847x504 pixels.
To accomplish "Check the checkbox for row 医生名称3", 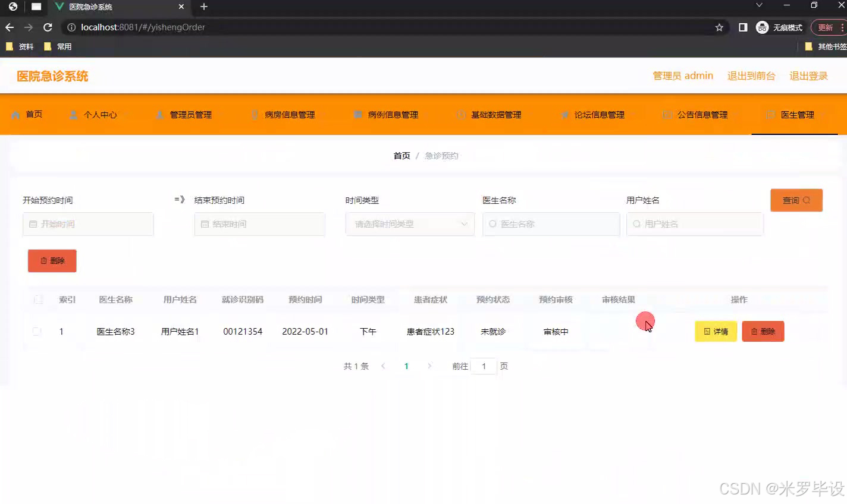I will coord(37,332).
